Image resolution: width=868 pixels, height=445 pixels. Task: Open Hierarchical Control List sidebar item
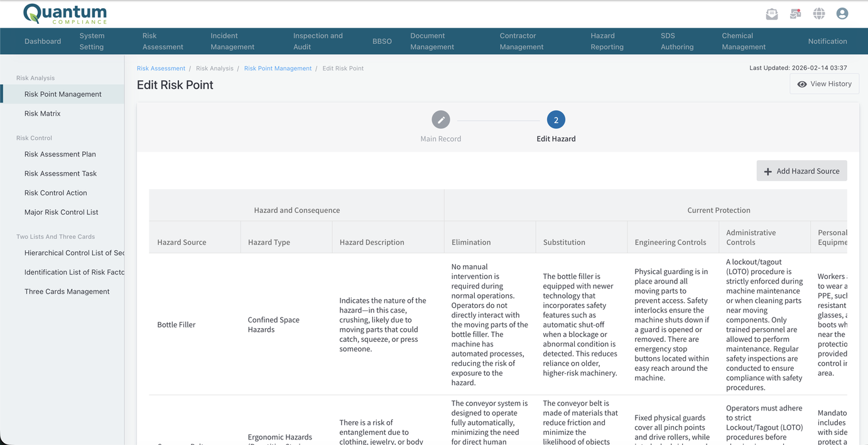tap(74, 253)
